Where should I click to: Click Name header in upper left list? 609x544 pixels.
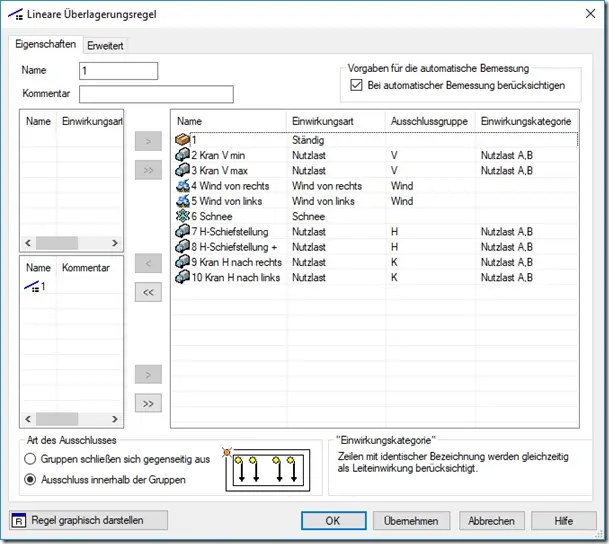[x=38, y=121]
